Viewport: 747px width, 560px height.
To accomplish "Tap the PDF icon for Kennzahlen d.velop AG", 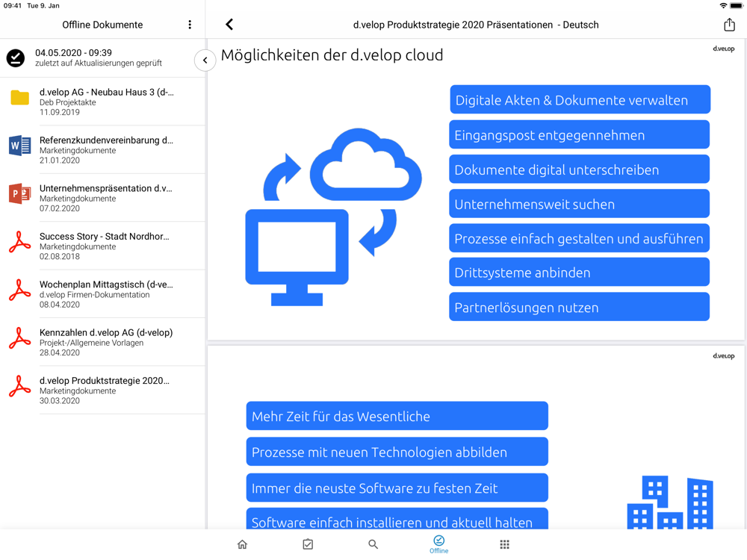I will tap(20, 338).
